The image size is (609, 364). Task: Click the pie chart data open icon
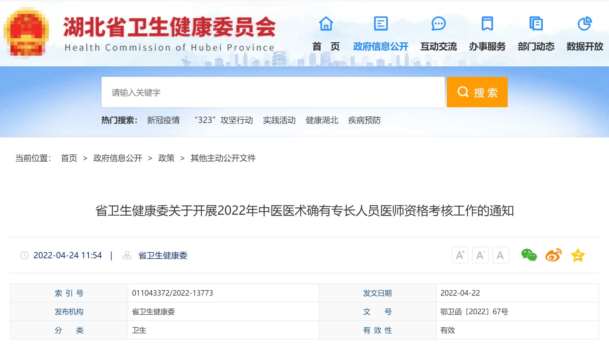tap(584, 23)
